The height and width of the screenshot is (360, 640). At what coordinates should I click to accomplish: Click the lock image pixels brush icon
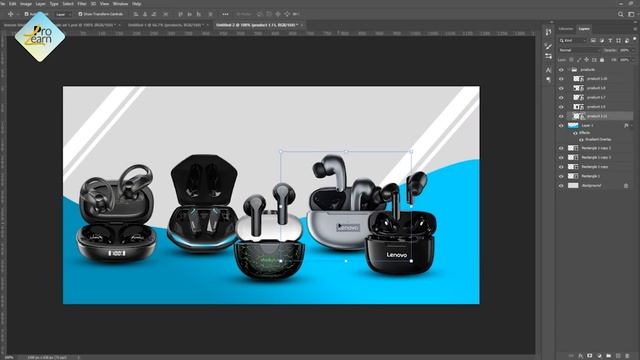[579, 60]
